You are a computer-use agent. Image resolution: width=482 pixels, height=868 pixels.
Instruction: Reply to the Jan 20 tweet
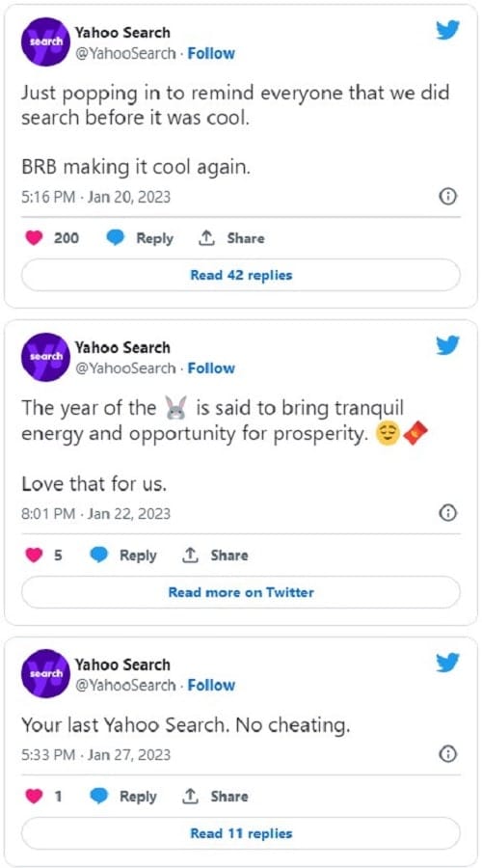139,238
